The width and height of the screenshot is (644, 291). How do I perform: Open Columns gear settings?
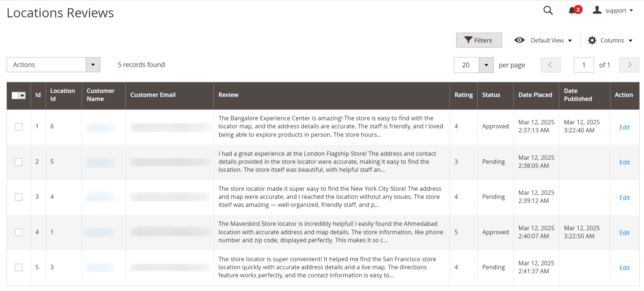click(x=592, y=40)
